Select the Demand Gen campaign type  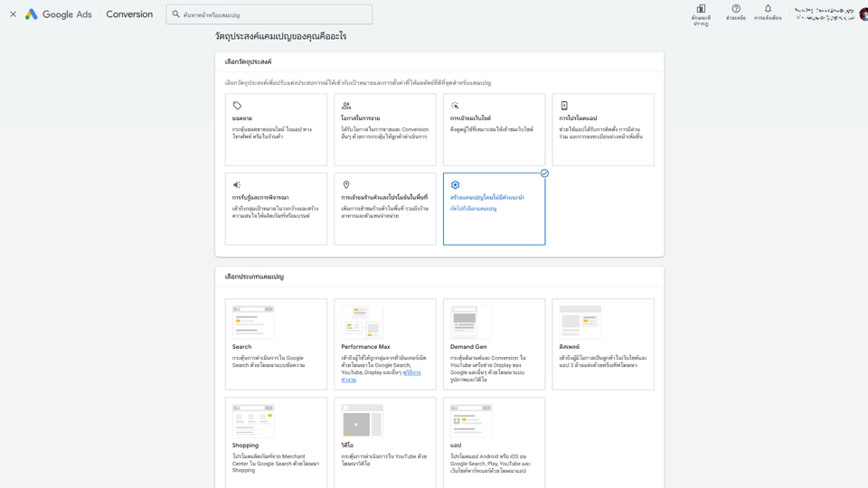(x=494, y=344)
